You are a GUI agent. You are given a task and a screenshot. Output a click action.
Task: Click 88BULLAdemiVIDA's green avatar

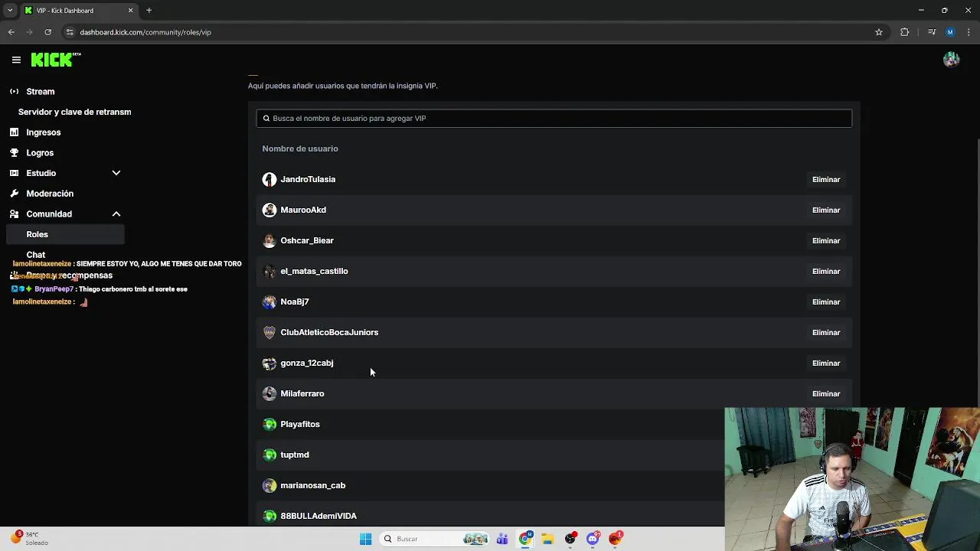(269, 516)
